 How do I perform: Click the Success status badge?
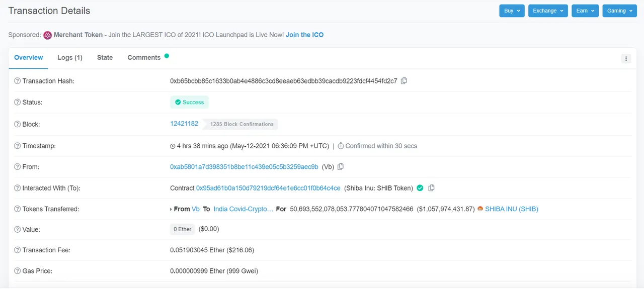point(189,102)
